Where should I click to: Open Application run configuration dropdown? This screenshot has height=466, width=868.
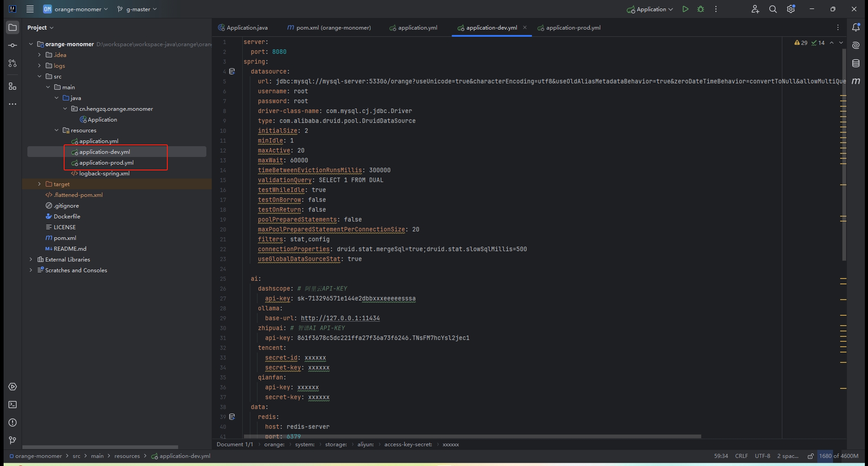(x=650, y=9)
